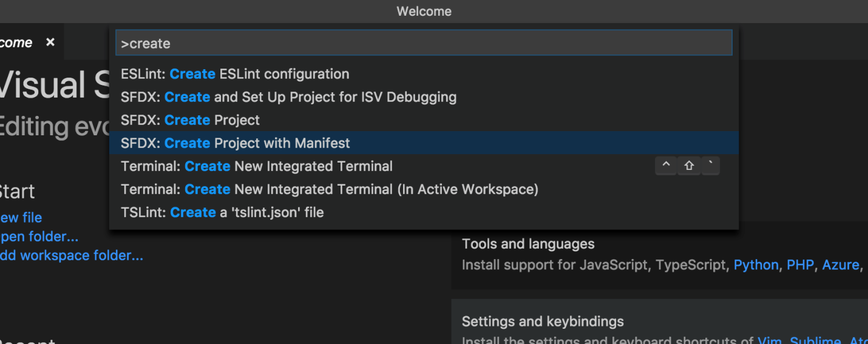Click the Python language support link
868x344 pixels.
[756, 265]
